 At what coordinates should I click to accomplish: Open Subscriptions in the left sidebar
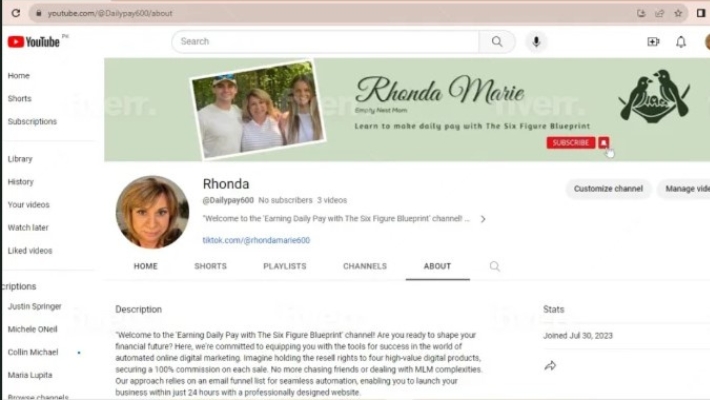(x=32, y=122)
